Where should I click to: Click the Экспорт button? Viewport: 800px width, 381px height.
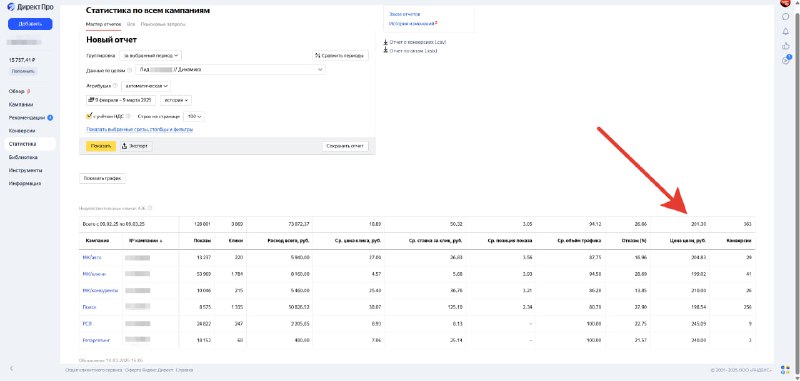136,146
